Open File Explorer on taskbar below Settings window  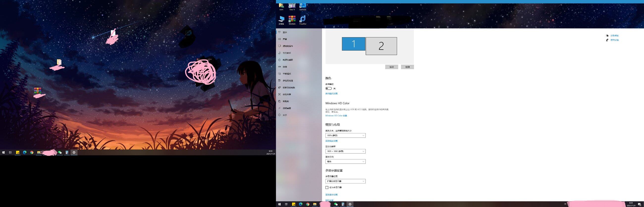click(315, 204)
